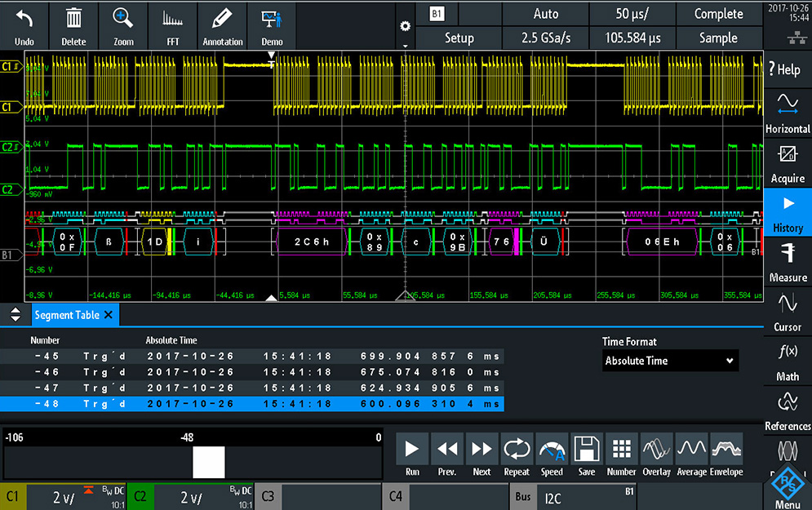The height and width of the screenshot is (510, 812).
Task: Open the Acquire side menu
Action: click(788, 163)
